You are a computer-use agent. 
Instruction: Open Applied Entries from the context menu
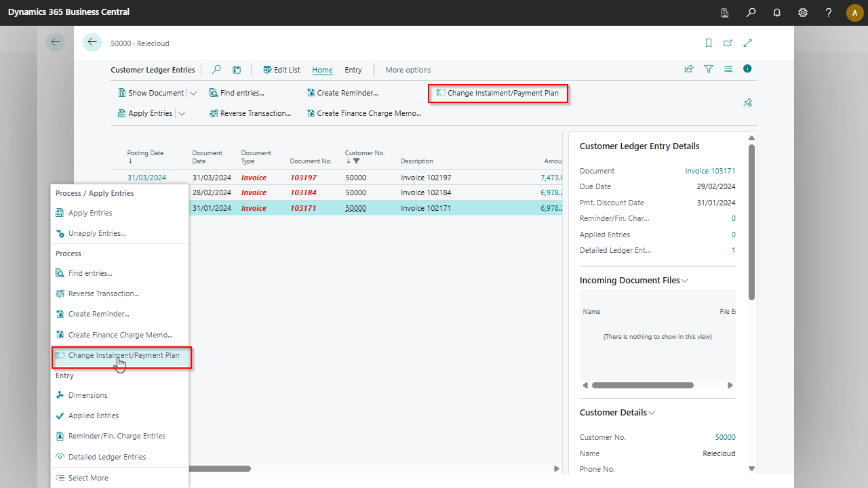119,415
